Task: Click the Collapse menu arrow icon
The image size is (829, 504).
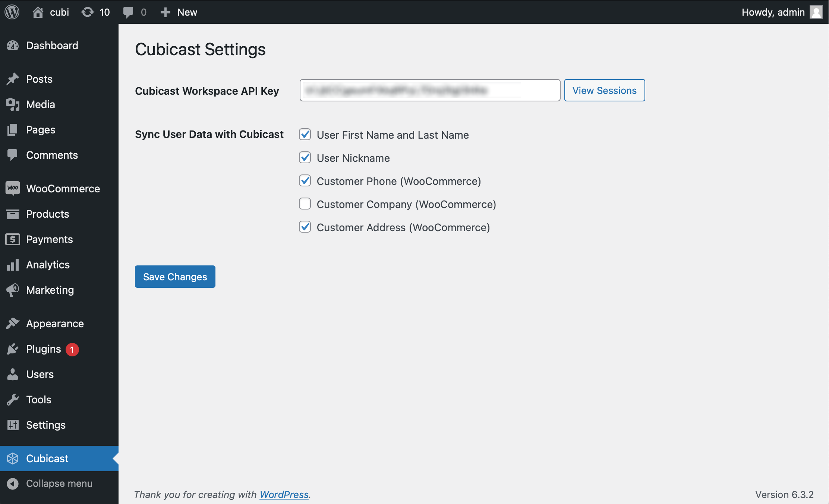Action: point(13,483)
